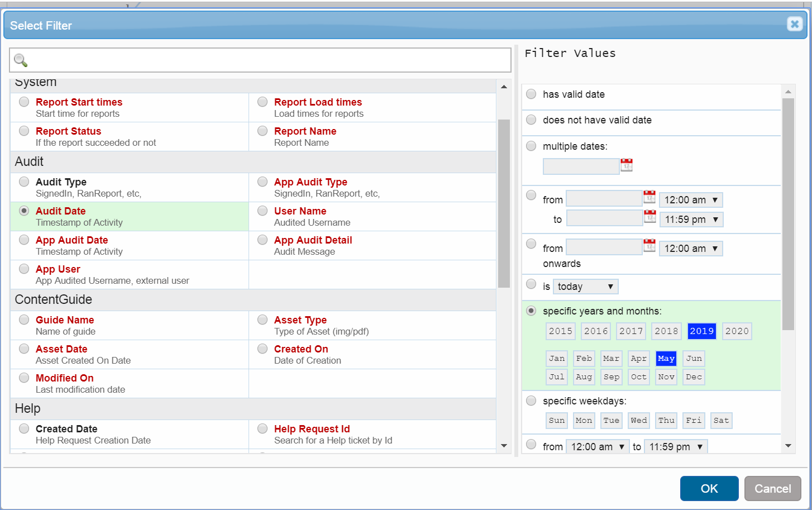
Task: Click the magnifying glass search icon
Action: point(21,60)
